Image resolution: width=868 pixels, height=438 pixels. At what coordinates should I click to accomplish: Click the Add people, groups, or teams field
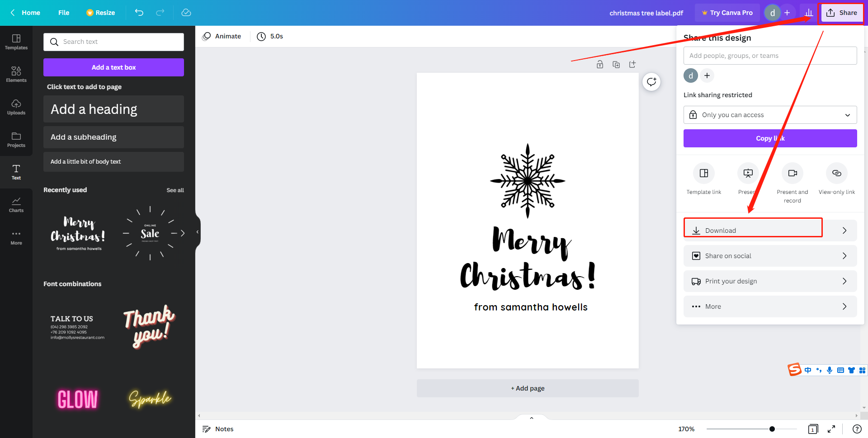point(770,56)
